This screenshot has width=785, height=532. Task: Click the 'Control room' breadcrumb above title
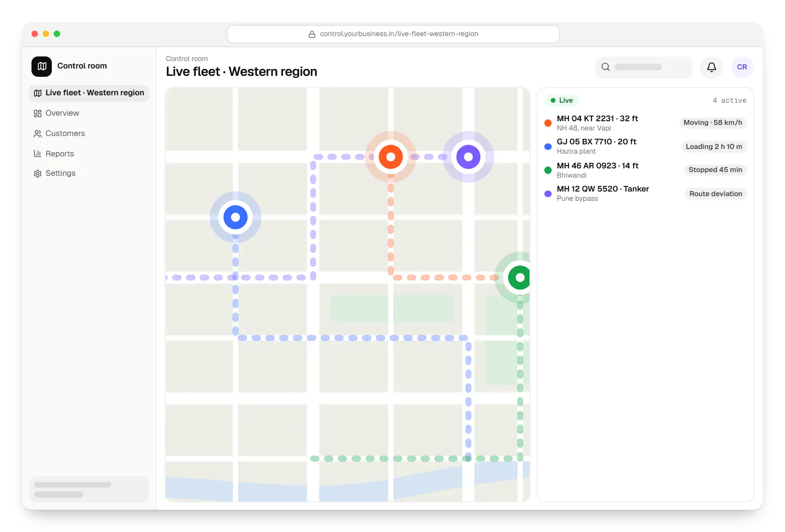(187, 59)
